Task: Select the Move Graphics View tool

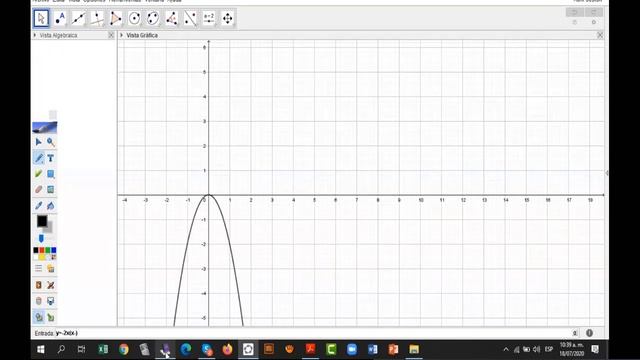Action: tap(227, 18)
